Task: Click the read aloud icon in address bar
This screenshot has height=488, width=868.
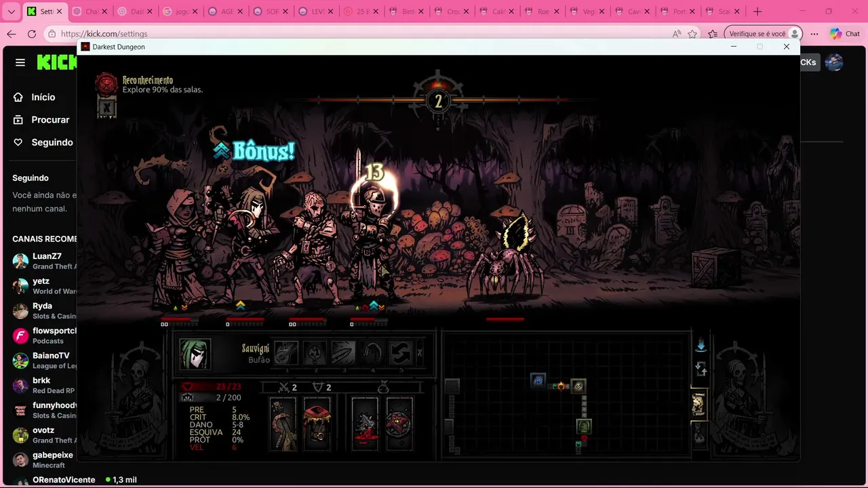Action: click(x=677, y=34)
